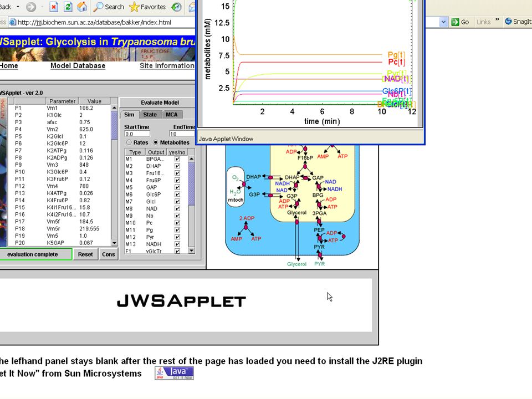
Task: Select the P4 Vm2 value 625.0
Action: coord(86,129)
